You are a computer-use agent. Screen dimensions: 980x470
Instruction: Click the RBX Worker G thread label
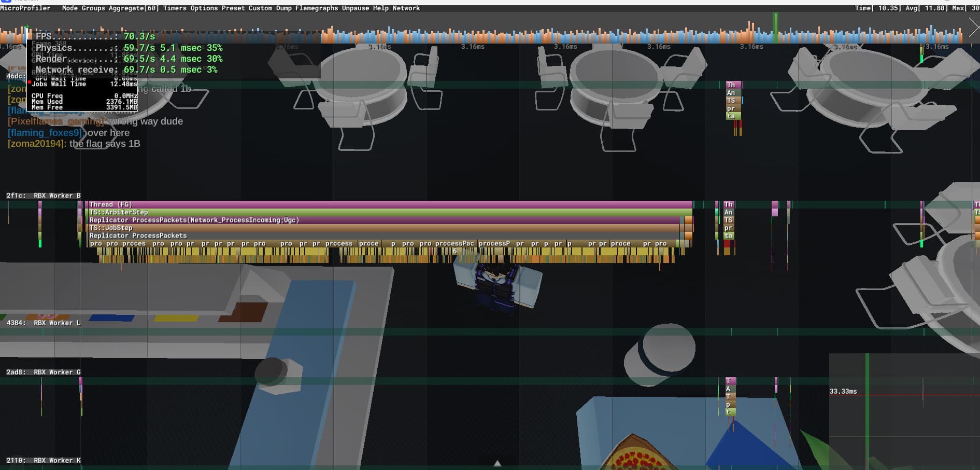pos(57,372)
